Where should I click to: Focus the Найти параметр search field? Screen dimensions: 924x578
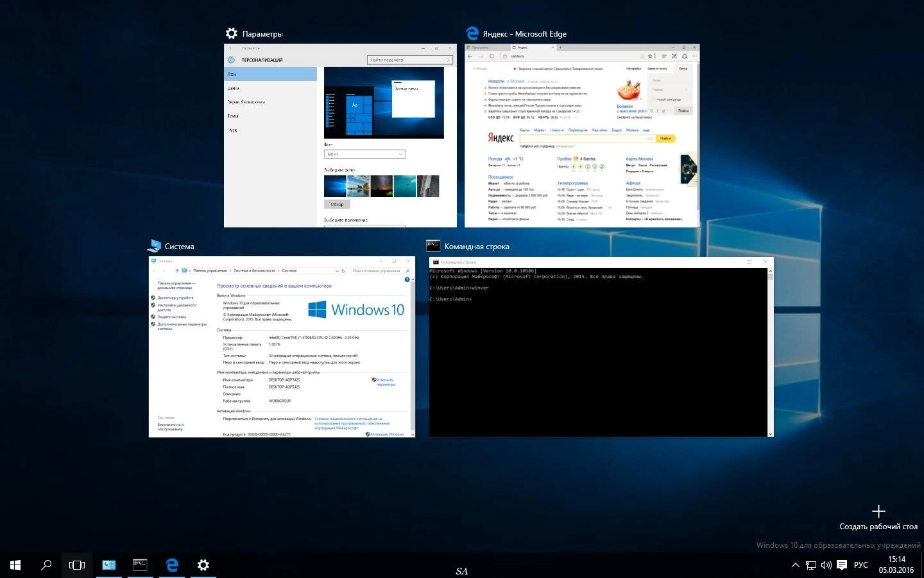point(410,60)
